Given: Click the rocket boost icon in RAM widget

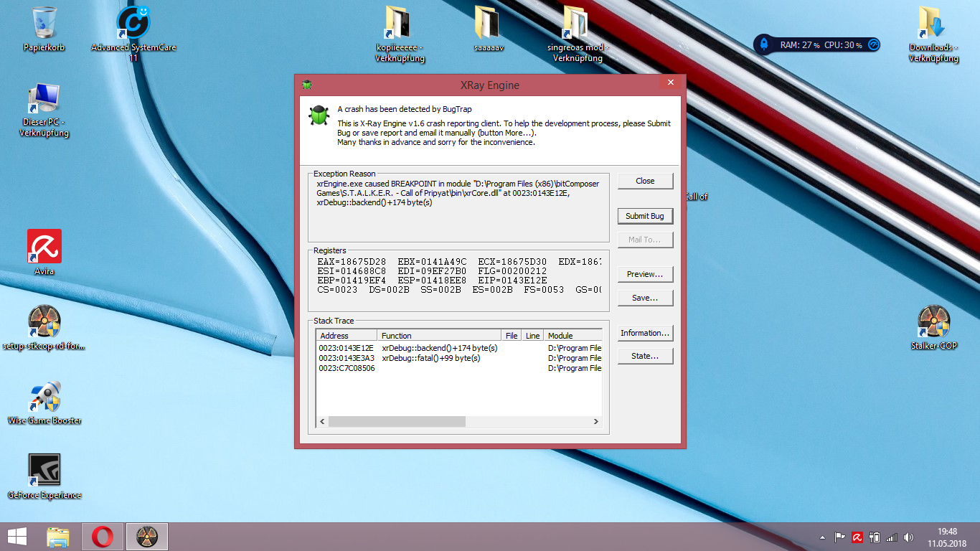Looking at the screenshot, I should click(764, 44).
